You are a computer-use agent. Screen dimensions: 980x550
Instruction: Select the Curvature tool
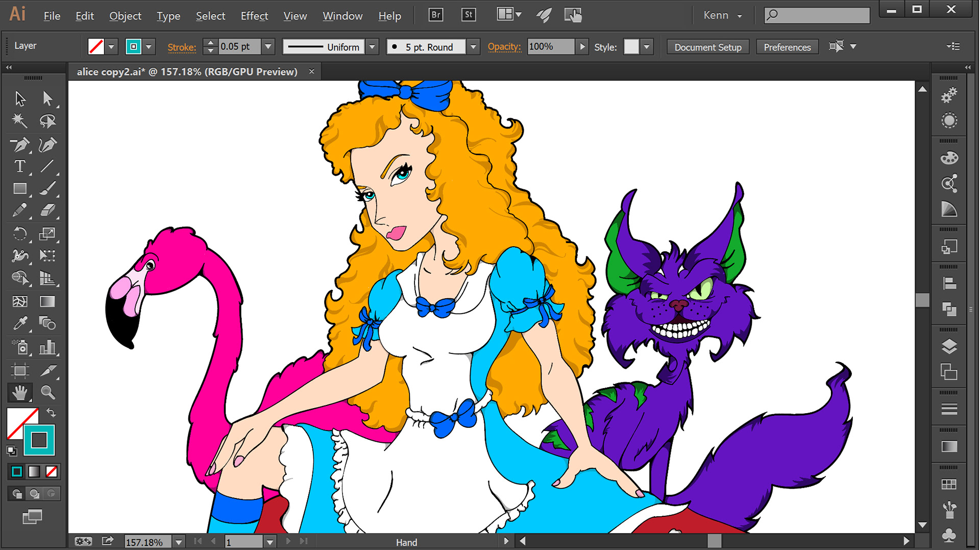click(47, 145)
